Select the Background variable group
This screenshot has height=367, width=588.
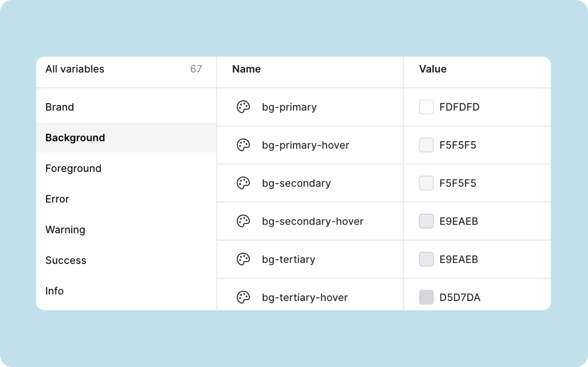click(x=126, y=137)
